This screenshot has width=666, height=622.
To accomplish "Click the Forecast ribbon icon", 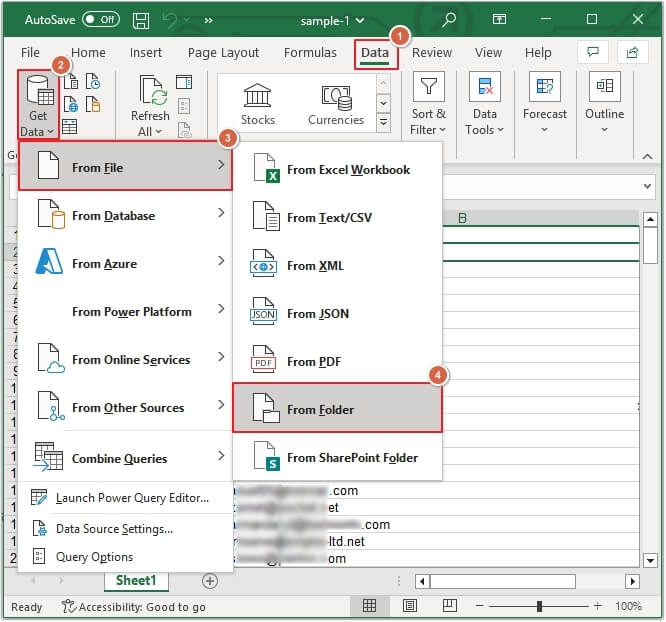I will [x=544, y=88].
